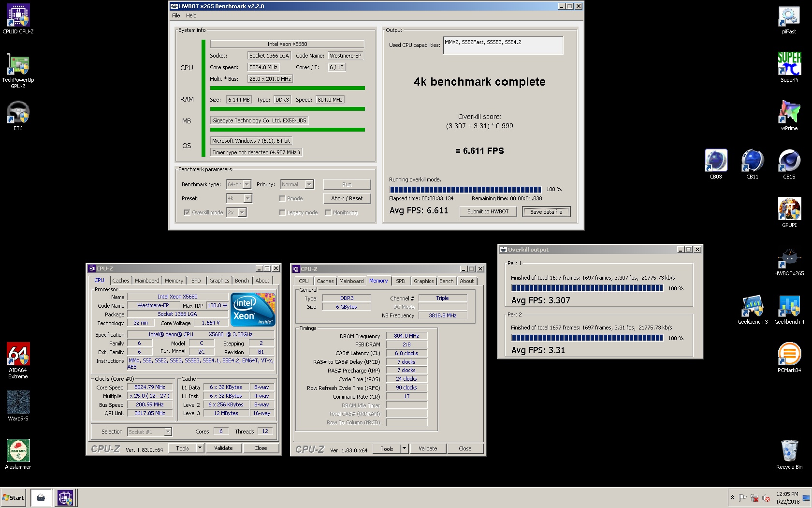Click the Save data file button
The height and width of the screenshot is (508, 812).
(x=546, y=211)
